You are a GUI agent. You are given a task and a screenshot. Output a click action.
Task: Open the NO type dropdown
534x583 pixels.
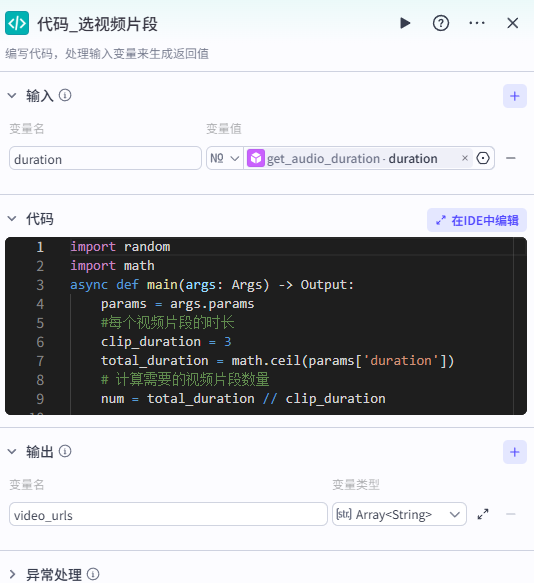click(225, 158)
